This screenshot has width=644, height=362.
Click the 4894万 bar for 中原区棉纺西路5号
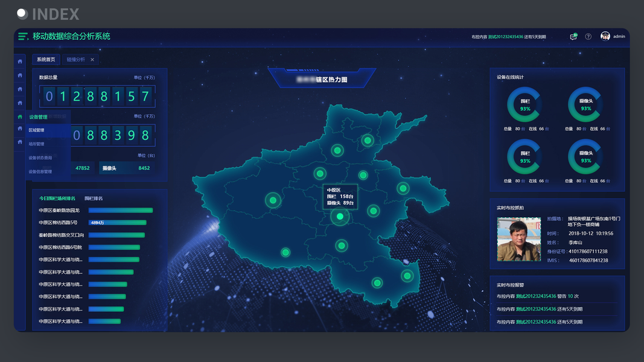point(118,223)
